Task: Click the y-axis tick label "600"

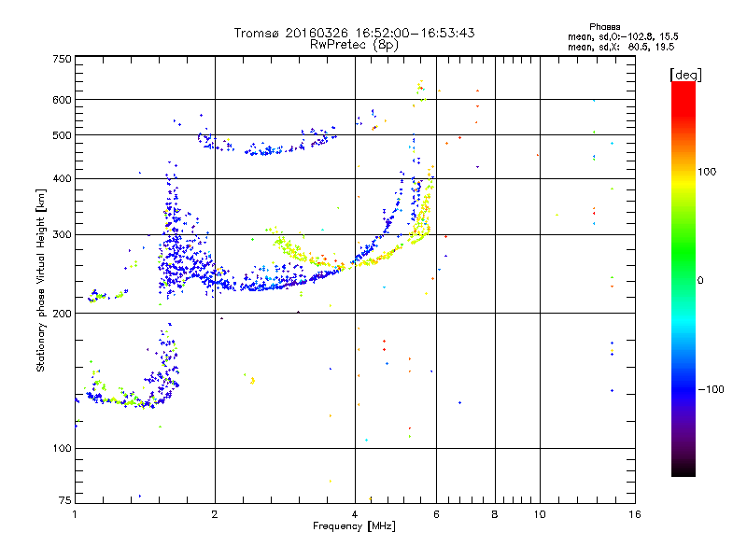Action: click(x=63, y=100)
